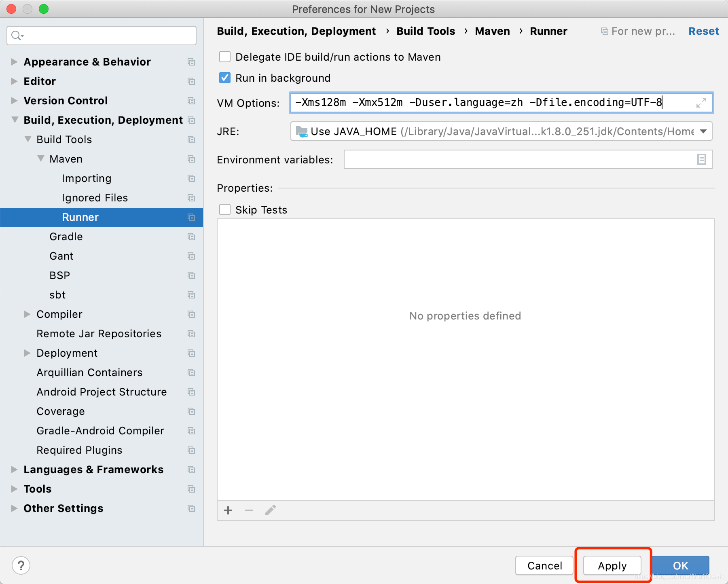Click the copy icon beside BSP
The width and height of the screenshot is (728, 584).
(x=191, y=275)
